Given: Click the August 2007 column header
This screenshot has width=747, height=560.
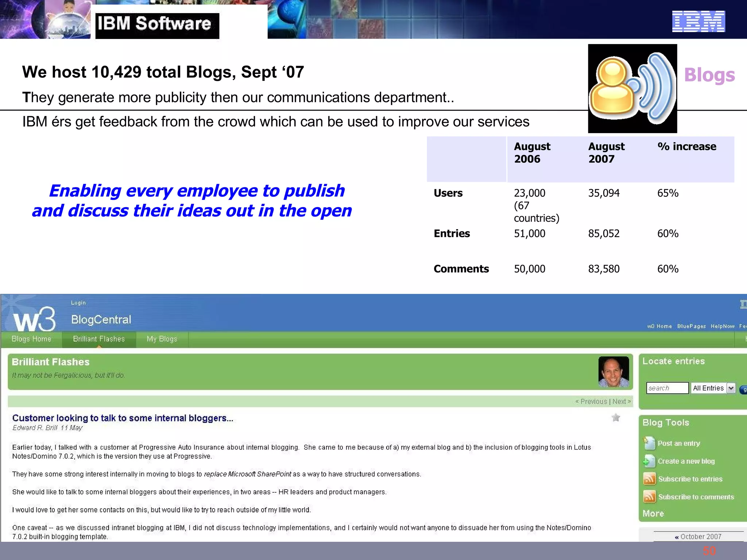Looking at the screenshot, I should pos(606,153).
